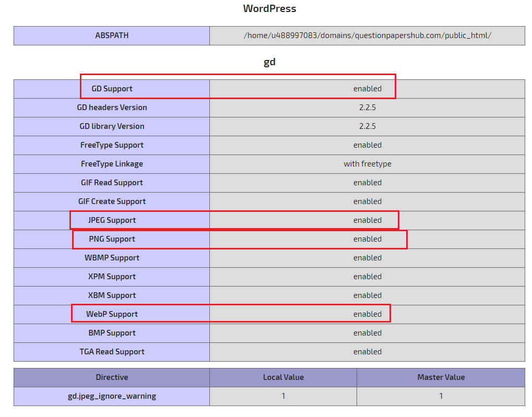Select the ABSPATH label cell
This screenshot has height=417, width=532.
pyautogui.click(x=112, y=35)
